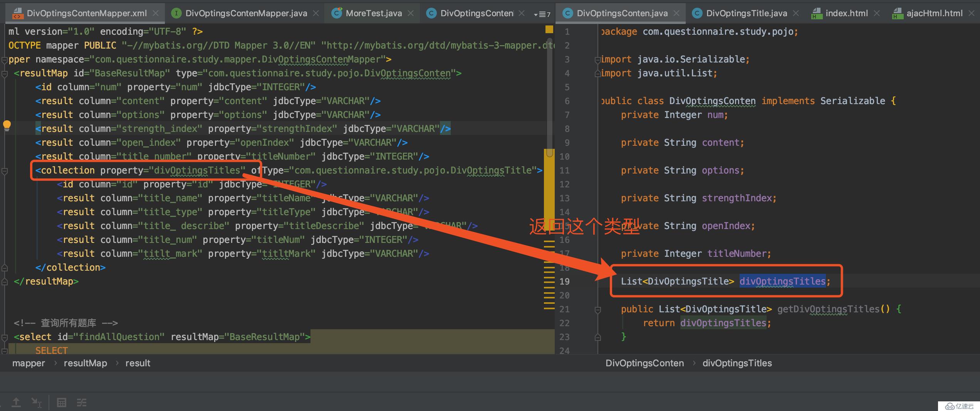The image size is (980, 411).
Task: Collapse the collection element fold marker
Action: tap(5, 171)
